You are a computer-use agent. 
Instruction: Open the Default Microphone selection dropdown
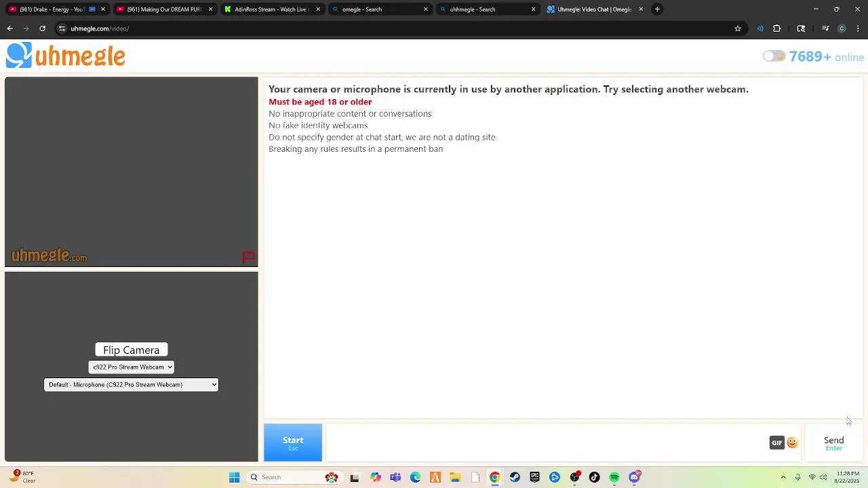132,384
